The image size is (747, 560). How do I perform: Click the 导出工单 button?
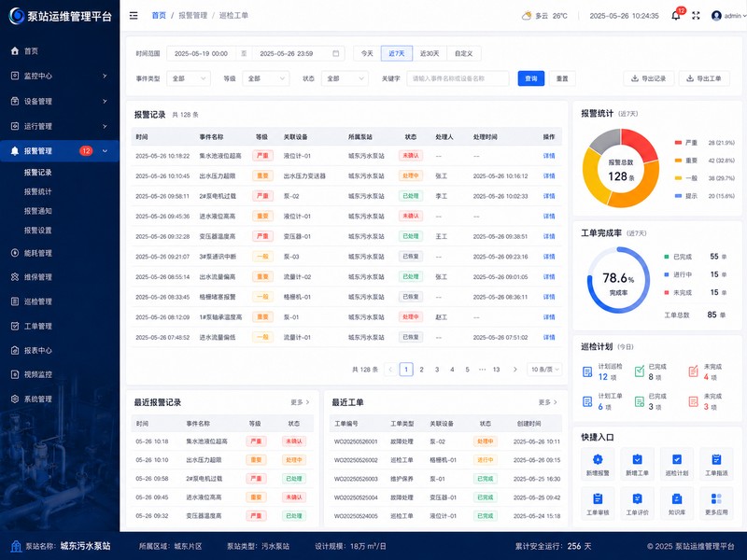(x=704, y=78)
